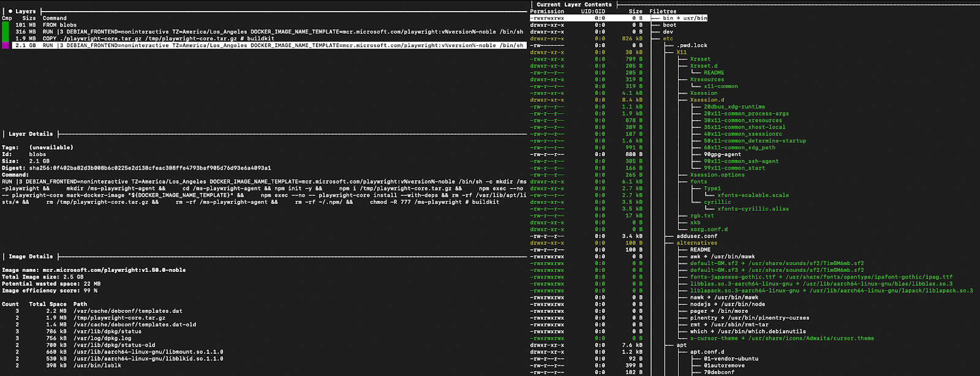Click the Filetree column header
This screenshot has height=376, width=980.
[663, 12]
